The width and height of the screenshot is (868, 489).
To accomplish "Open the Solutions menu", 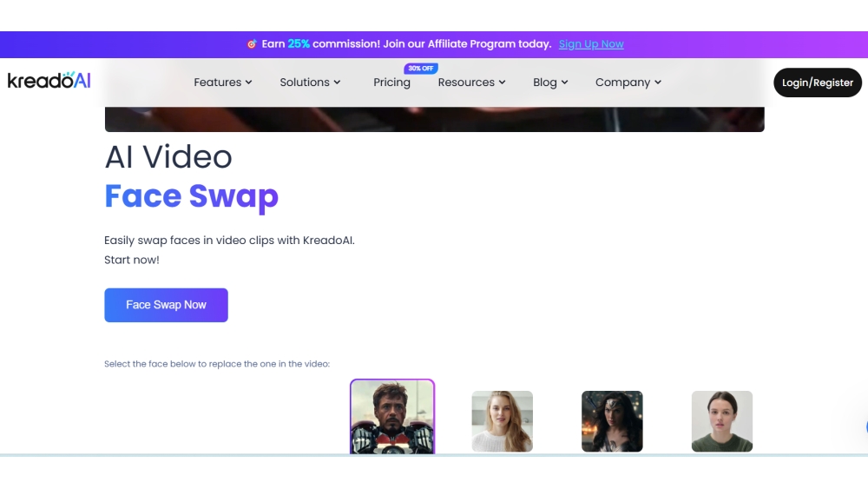I will pos(310,83).
